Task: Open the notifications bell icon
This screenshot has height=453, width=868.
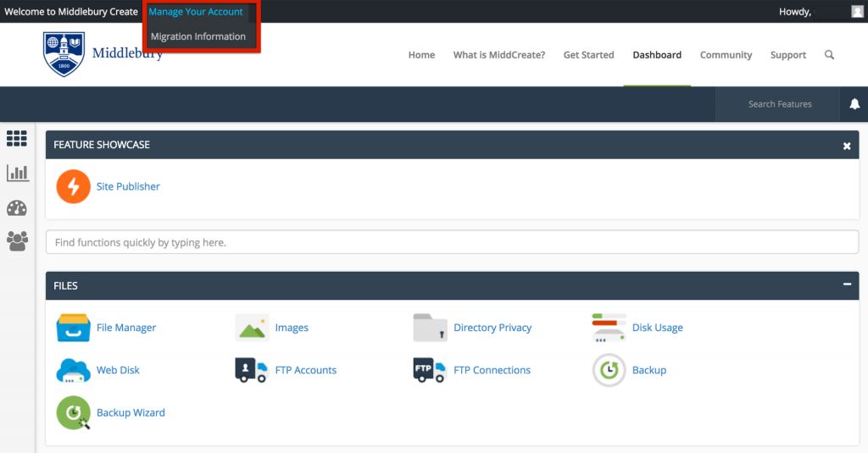Action: pyautogui.click(x=854, y=104)
